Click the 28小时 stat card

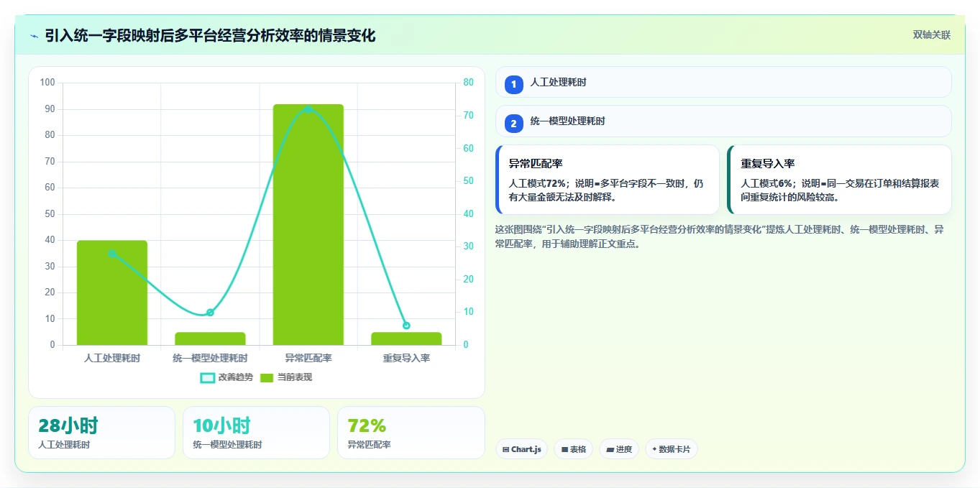click(x=101, y=433)
